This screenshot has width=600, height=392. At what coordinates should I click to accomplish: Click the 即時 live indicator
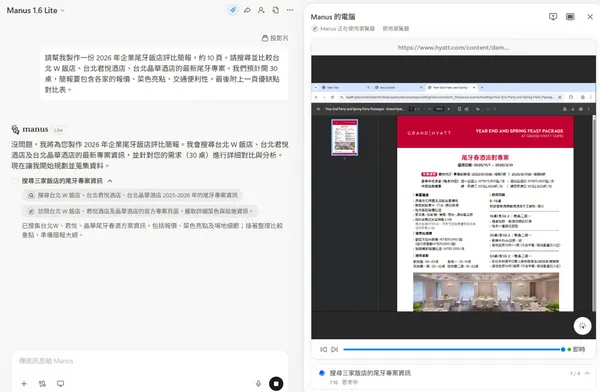(576, 349)
